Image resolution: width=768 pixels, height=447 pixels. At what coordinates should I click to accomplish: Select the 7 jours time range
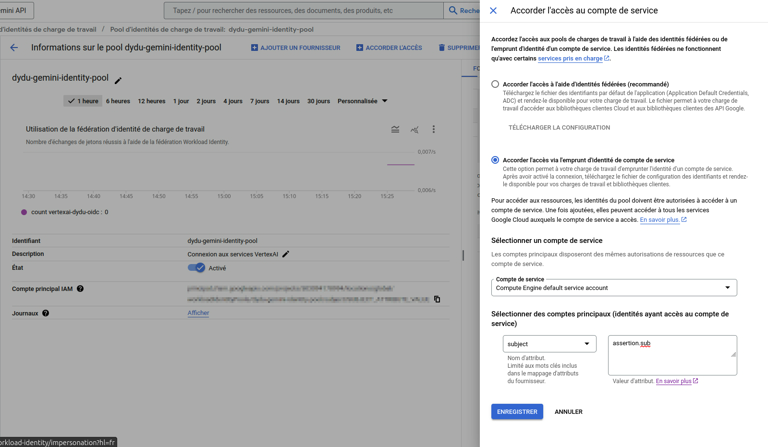click(260, 101)
